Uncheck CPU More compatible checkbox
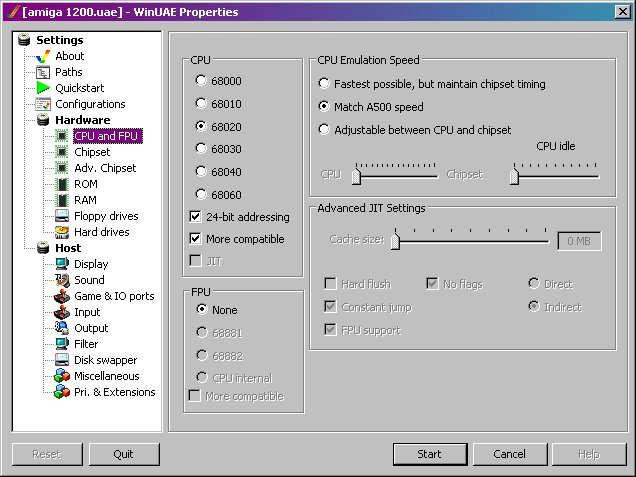 pos(195,238)
